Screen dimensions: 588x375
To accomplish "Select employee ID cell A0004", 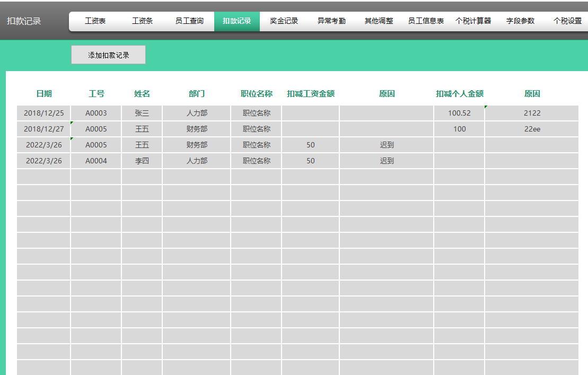I will tap(96, 161).
